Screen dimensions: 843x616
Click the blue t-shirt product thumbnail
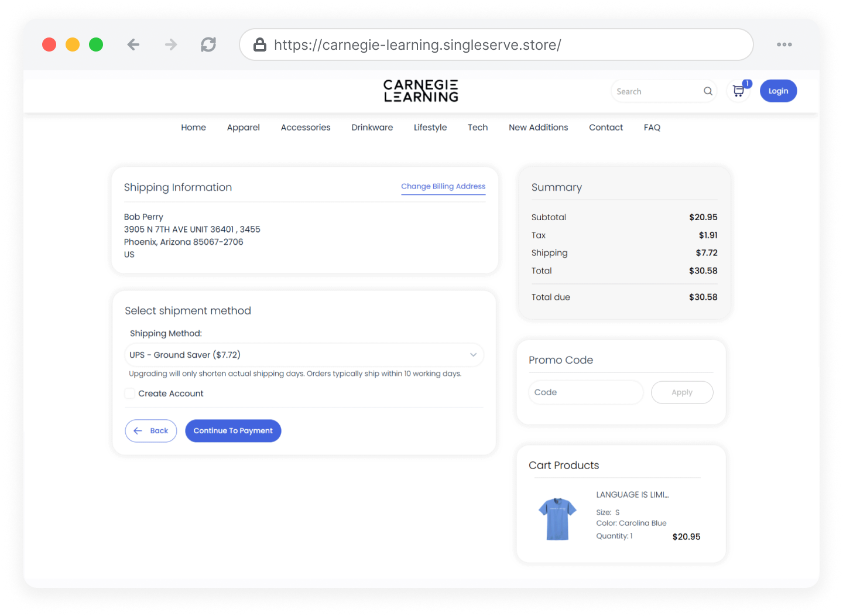(557, 518)
